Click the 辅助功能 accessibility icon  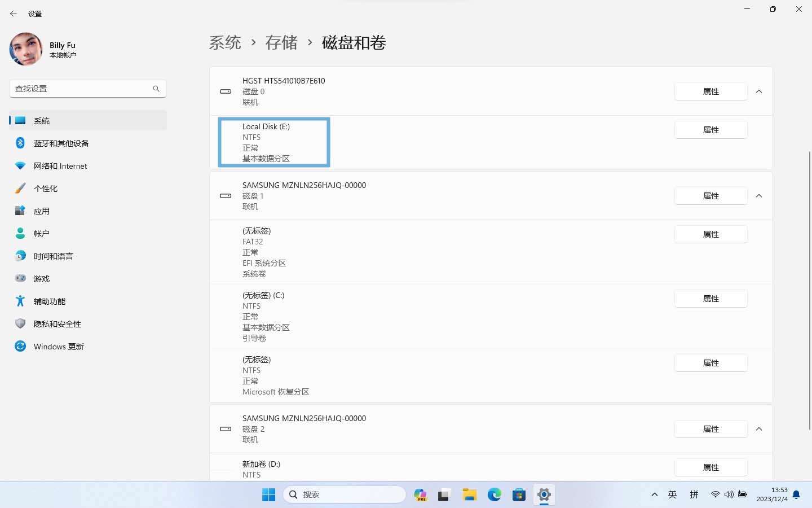(x=20, y=301)
